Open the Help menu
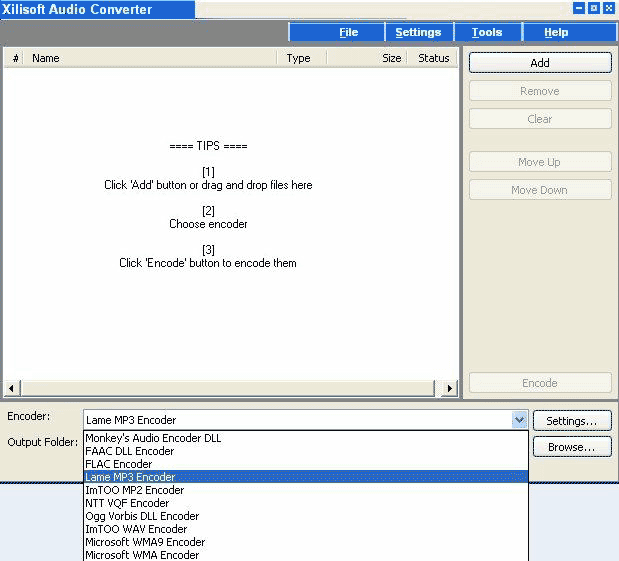The image size is (619, 561). [x=556, y=32]
